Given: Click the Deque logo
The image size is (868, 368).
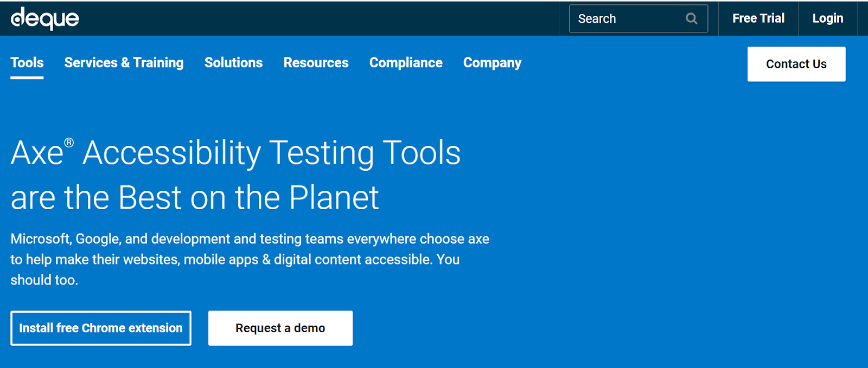Looking at the screenshot, I should (45, 18).
